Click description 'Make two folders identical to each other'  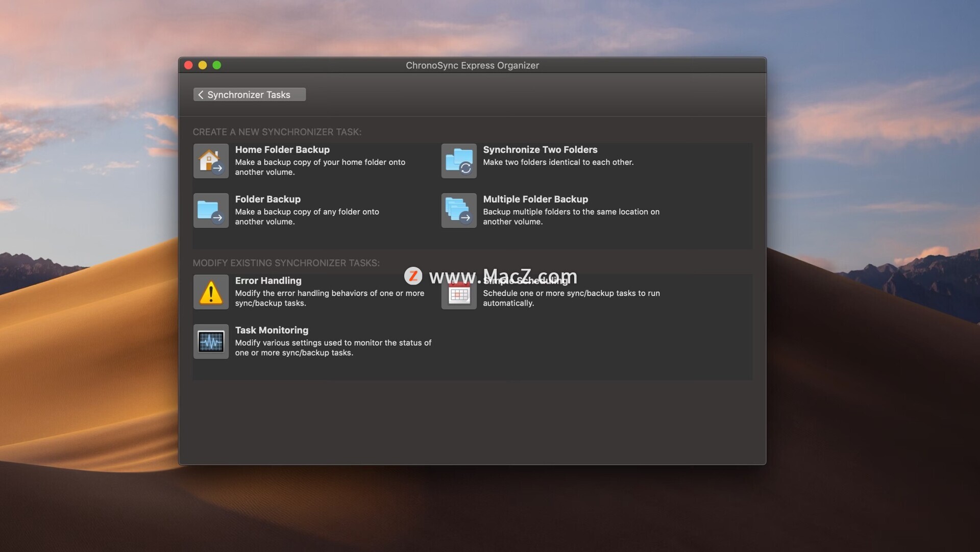click(558, 162)
